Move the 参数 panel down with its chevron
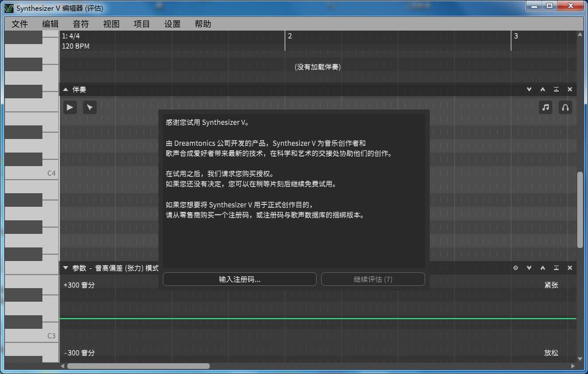This screenshot has height=374, width=588. (x=529, y=268)
